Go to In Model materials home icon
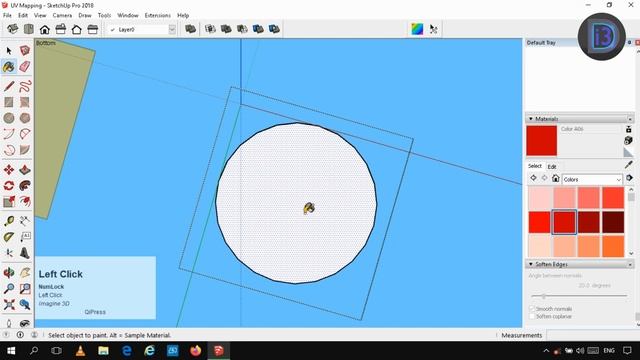Viewport: 640px width, 360px height. tap(556, 178)
